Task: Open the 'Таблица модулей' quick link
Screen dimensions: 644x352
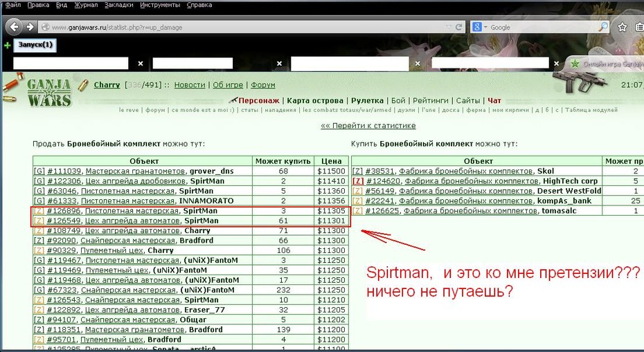Action: (x=591, y=110)
